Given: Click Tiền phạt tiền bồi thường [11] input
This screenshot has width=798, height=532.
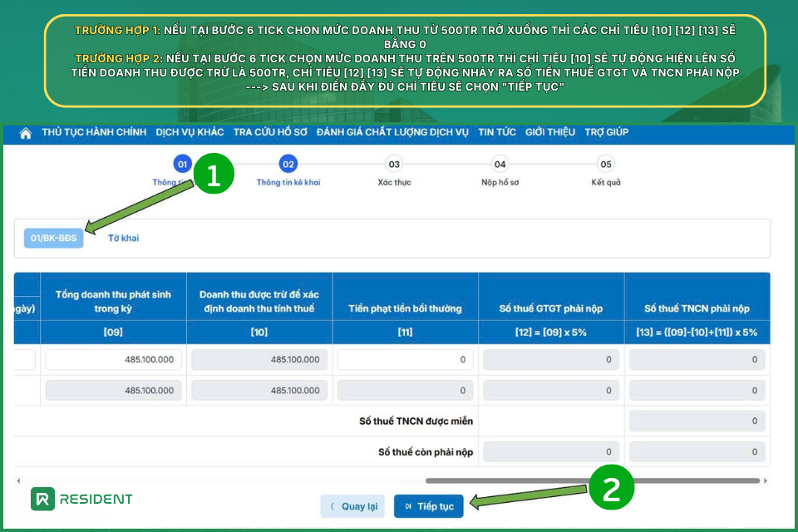Looking at the screenshot, I should tap(405, 360).
